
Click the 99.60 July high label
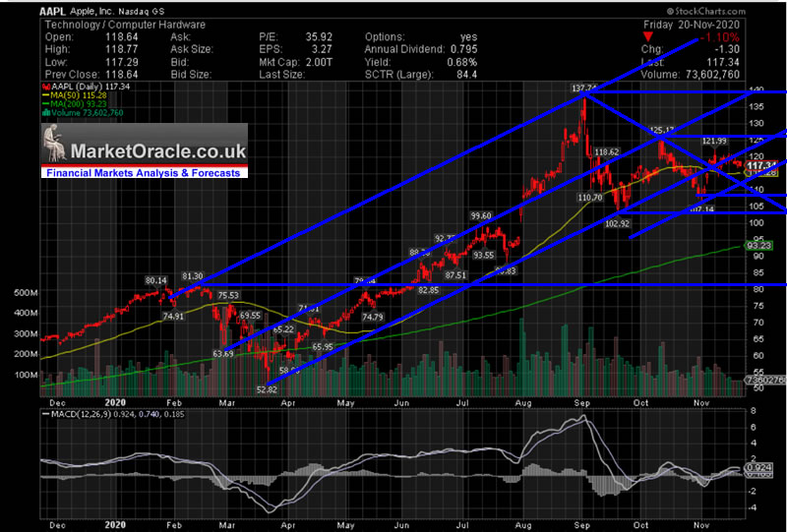481,215
